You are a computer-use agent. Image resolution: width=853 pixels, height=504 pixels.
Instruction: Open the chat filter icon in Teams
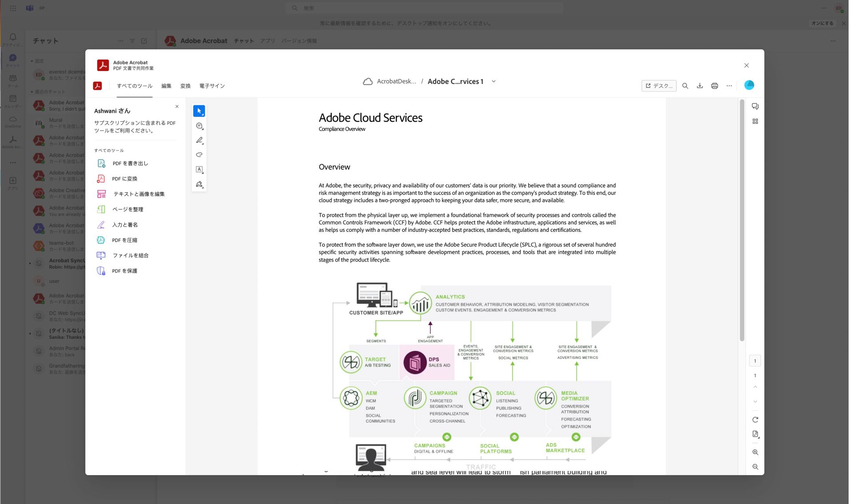(132, 41)
